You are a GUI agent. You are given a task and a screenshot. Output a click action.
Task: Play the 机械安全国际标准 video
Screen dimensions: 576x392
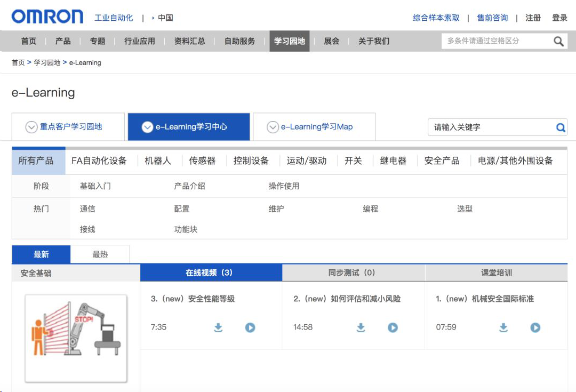[x=535, y=327]
